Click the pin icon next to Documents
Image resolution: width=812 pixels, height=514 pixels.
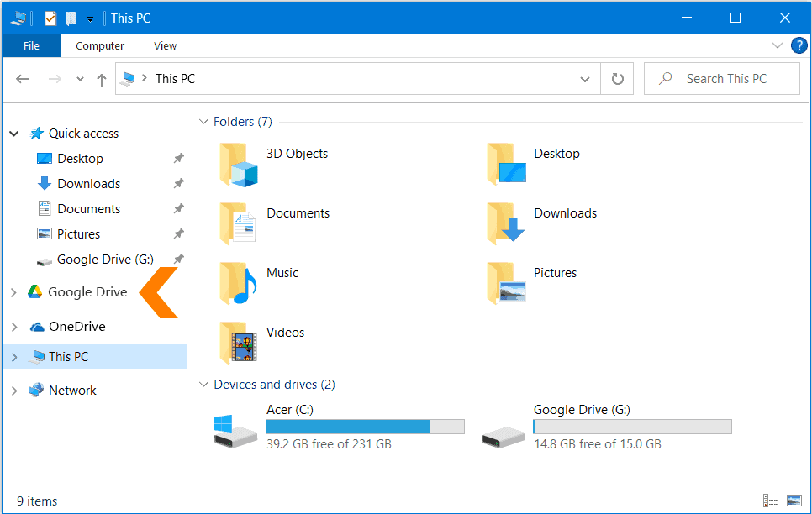point(179,208)
